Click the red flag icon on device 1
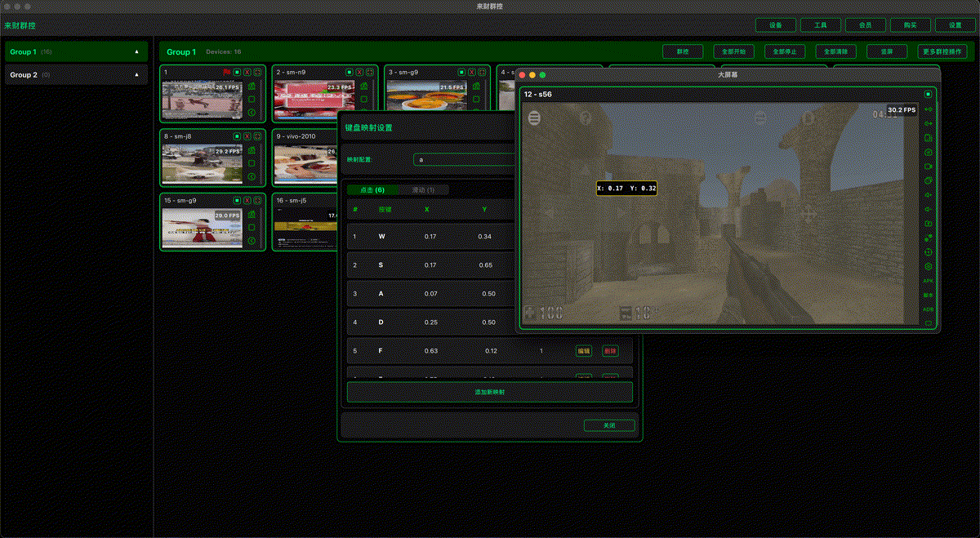 (226, 73)
